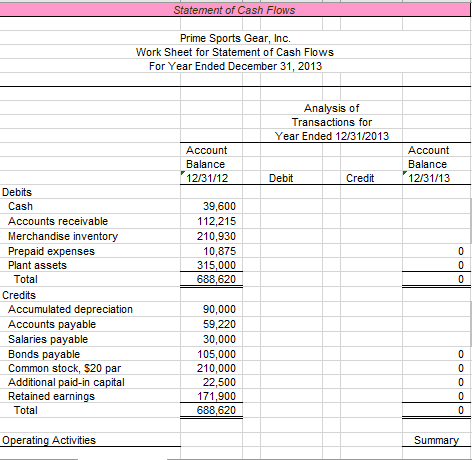
Task: Select the Operating Activities heading
Action: [x=49, y=440]
